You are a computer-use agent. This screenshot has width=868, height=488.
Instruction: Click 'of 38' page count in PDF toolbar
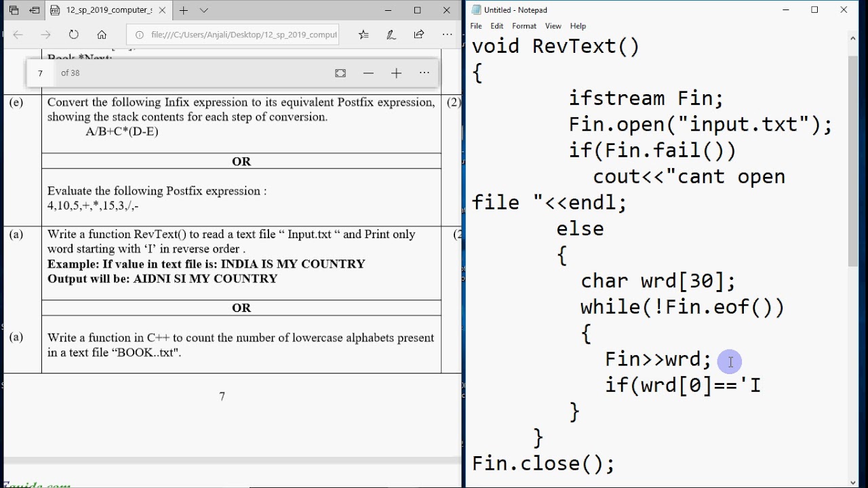(x=71, y=73)
